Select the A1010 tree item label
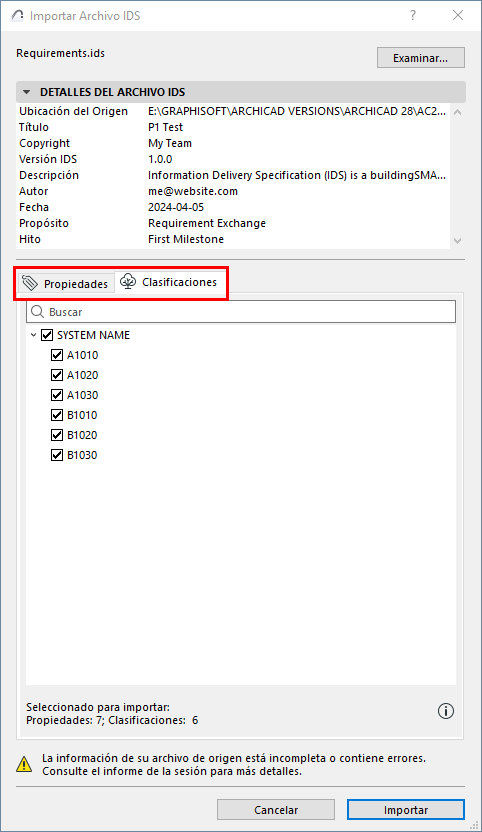This screenshot has height=832, width=482. pyautogui.click(x=82, y=355)
